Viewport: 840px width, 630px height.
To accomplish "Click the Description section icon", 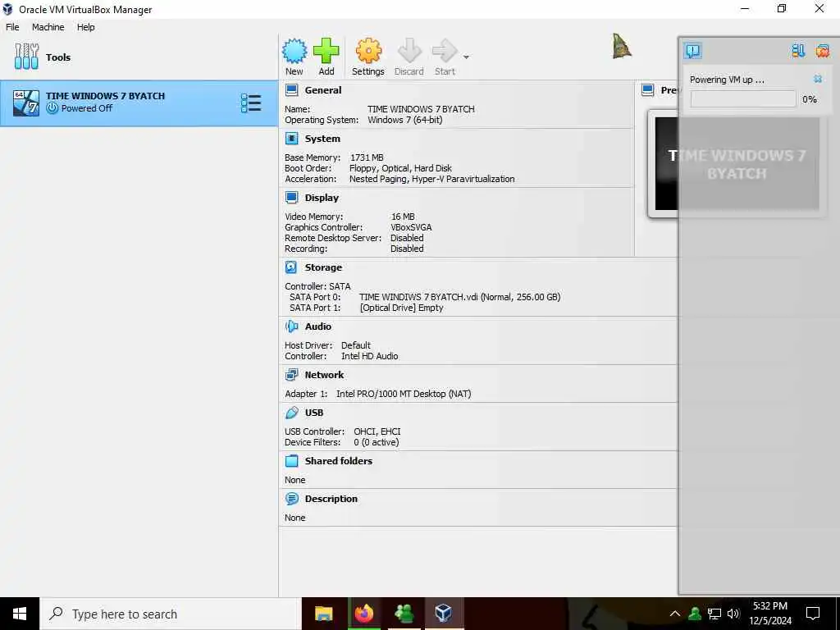I will [291, 499].
